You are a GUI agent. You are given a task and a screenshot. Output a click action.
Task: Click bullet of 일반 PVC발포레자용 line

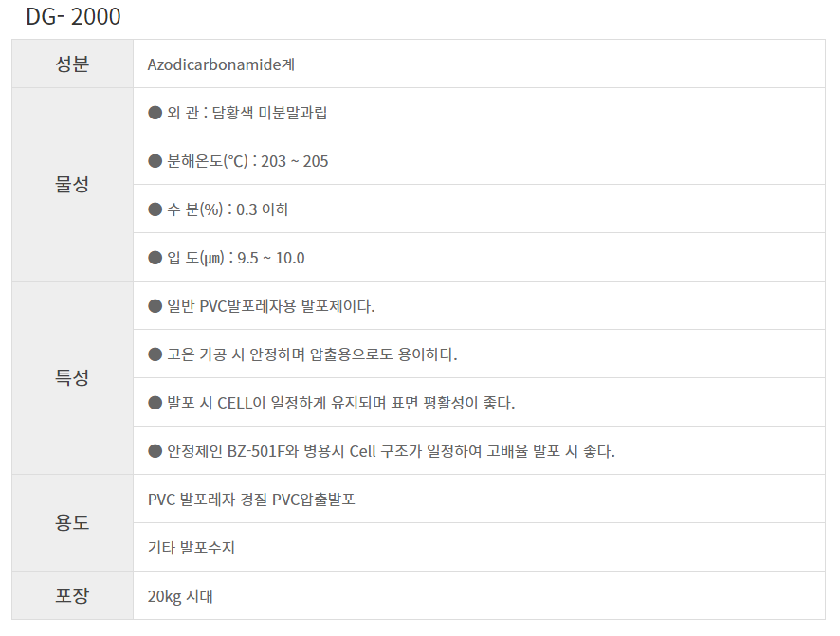click(155, 306)
